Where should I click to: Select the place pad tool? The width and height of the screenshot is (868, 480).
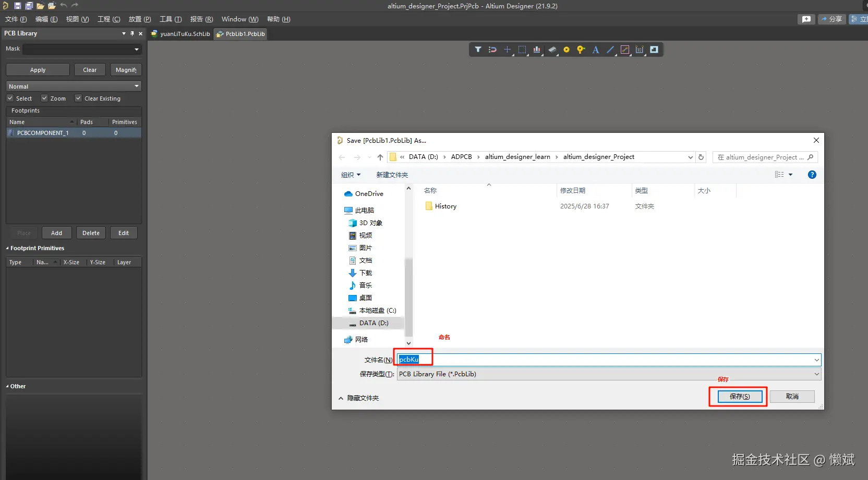click(x=566, y=50)
